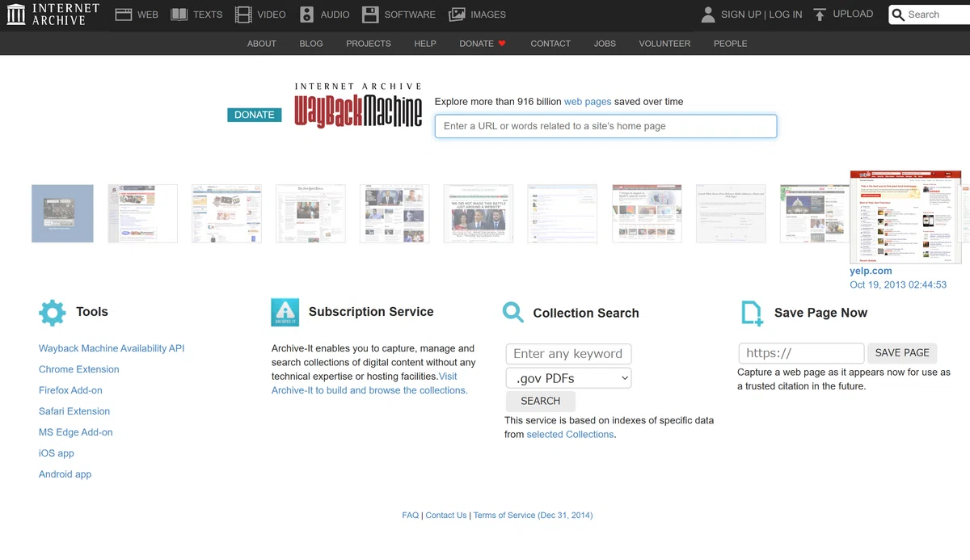Image resolution: width=970 pixels, height=560 pixels.
Task: Click the LOG IN link
Action: [x=786, y=15]
